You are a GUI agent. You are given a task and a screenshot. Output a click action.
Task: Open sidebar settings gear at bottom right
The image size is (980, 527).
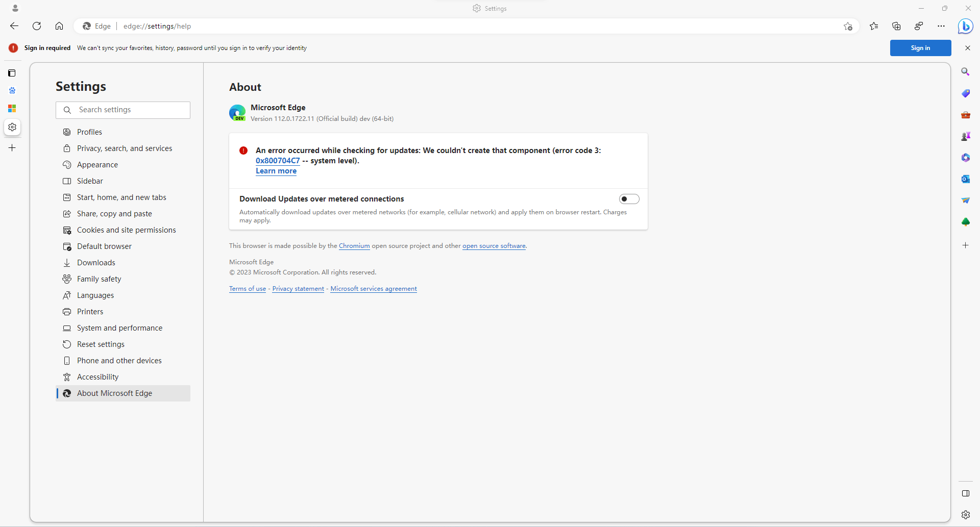(x=966, y=515)
